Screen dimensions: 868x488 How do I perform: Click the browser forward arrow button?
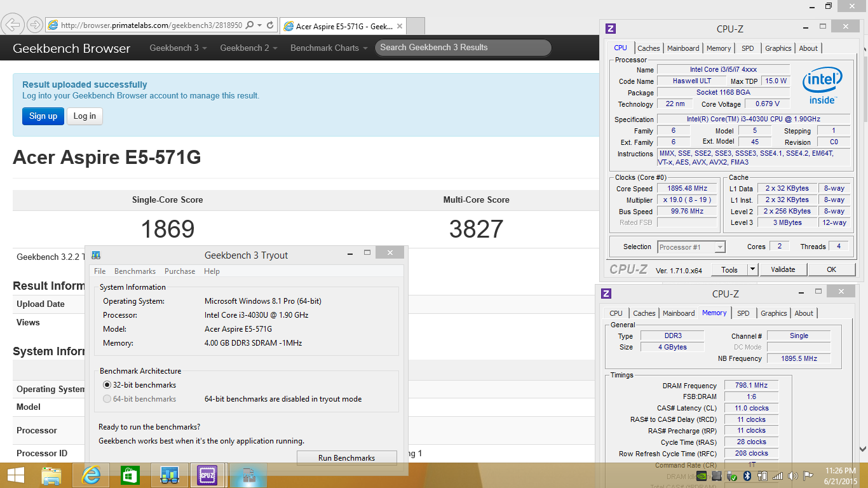[35, 25]
